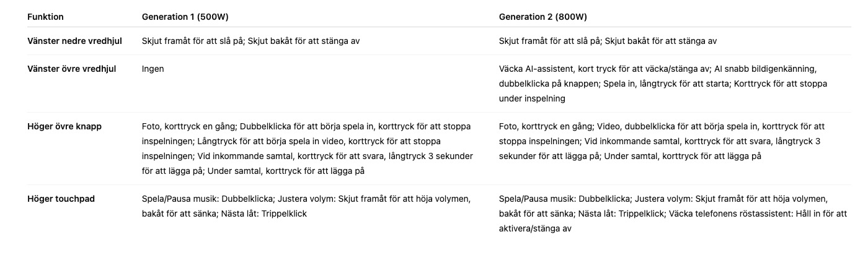Select the Höger touchpad row label
This screenshot has height=255, width=868.
61,199
